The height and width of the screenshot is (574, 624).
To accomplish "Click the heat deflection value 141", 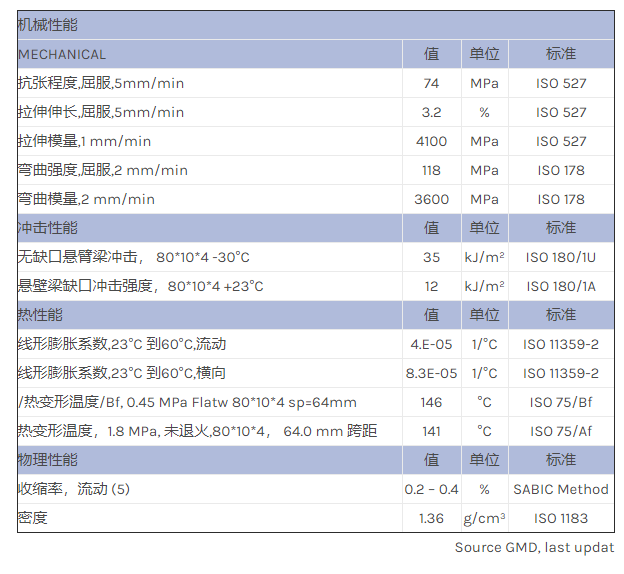I will [431, 431].
